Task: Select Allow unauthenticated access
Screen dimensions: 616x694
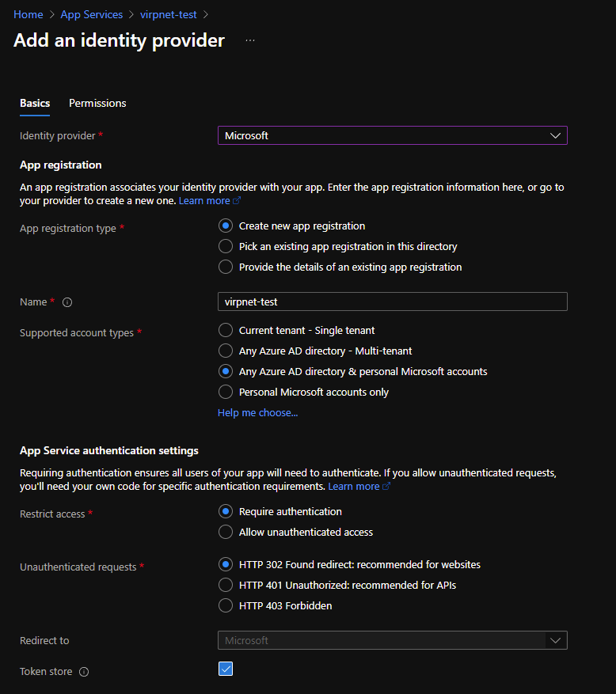Action: [x=226, y=532]
